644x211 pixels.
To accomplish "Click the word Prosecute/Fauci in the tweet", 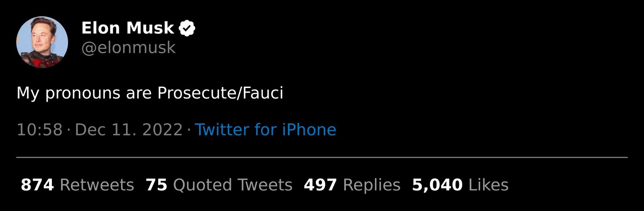I will pos(220,93).
